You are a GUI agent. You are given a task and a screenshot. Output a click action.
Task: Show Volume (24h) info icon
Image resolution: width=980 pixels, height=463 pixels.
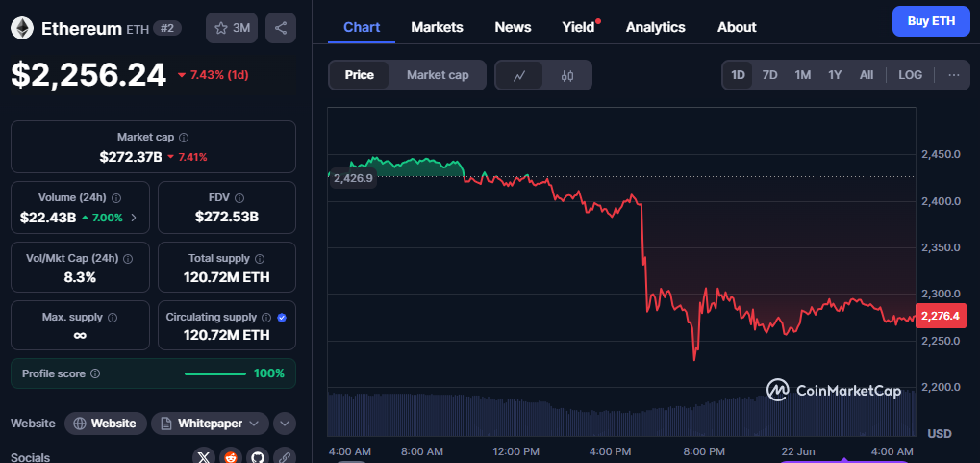coord(116,198)
